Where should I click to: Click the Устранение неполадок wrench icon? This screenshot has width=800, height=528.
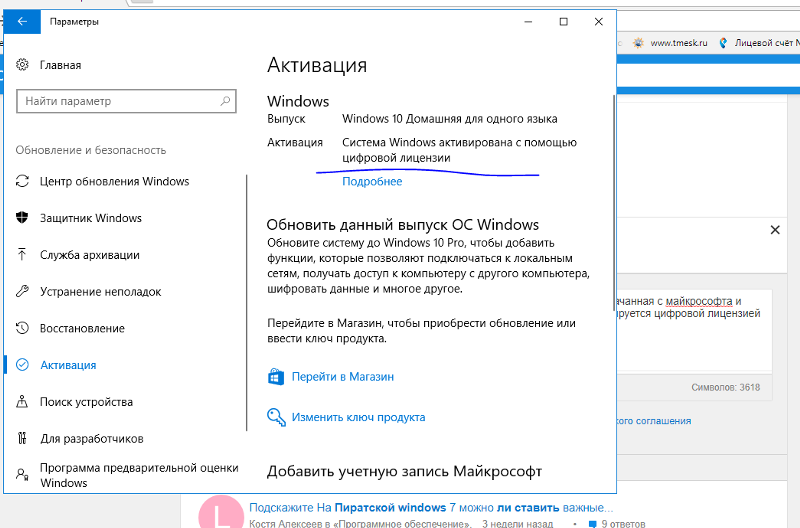23,292
